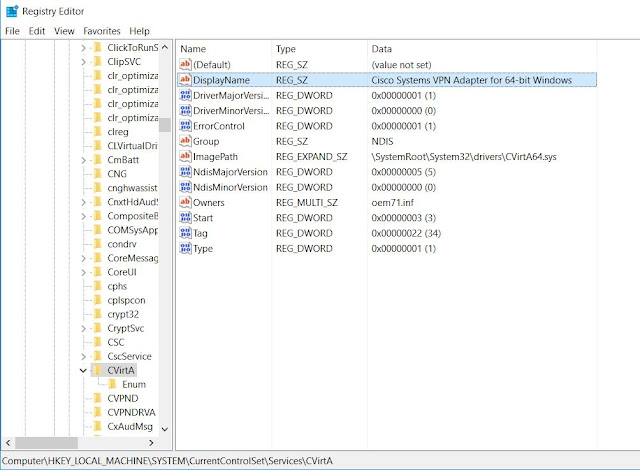Viewport: 640px width, 470px height.
Task: Click the CoreUI folder icon
Action: 98,272
